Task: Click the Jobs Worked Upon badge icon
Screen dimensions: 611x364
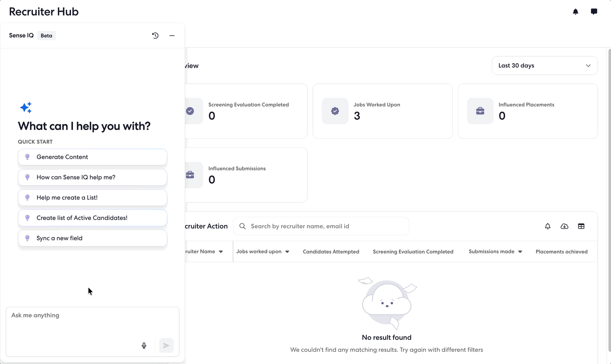Action: [335, 111]
